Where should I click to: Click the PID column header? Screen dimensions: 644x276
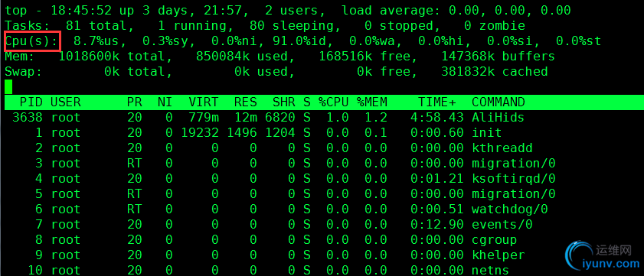click(x=31, y=102)
